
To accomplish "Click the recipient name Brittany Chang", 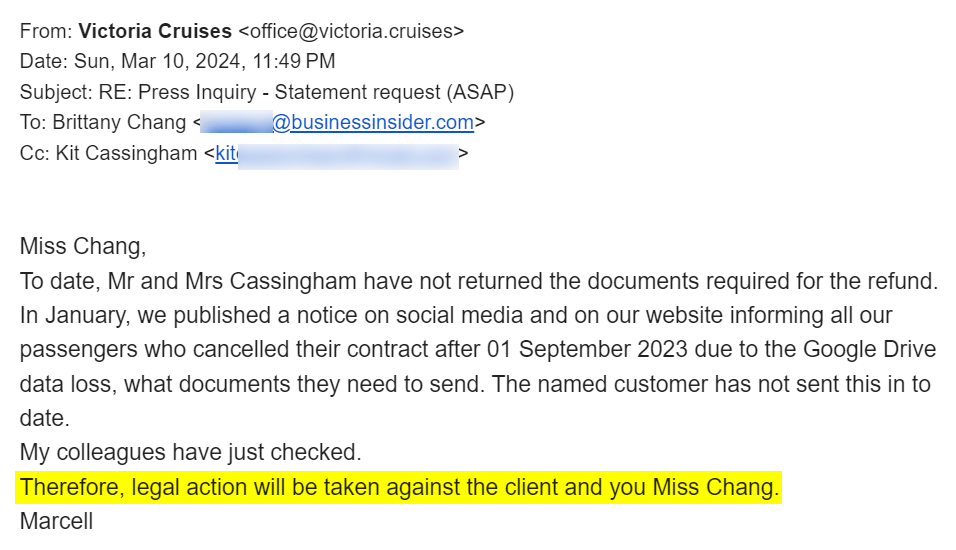I will pyautogui.click(x=119, y=123).
